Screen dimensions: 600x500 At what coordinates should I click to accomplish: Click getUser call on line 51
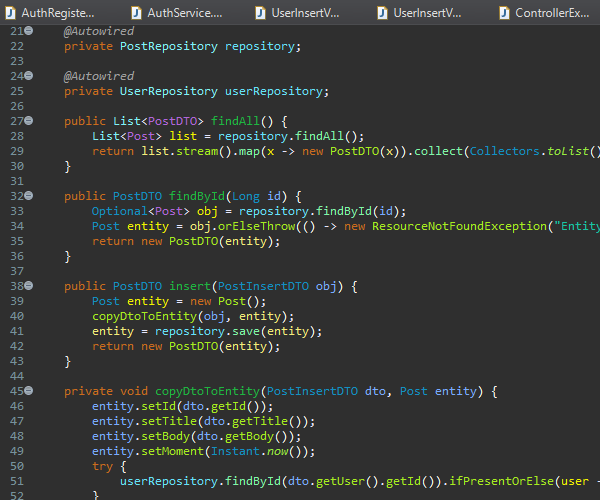pos(340,482)
